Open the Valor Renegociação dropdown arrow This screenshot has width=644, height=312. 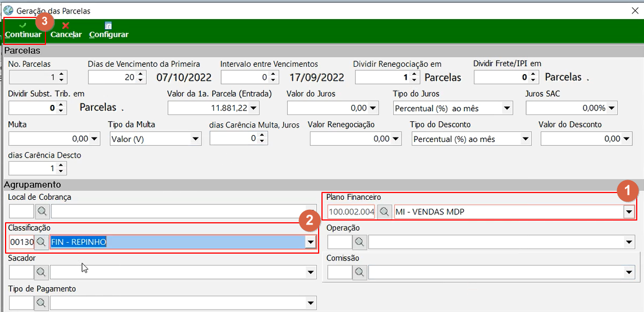396,139
